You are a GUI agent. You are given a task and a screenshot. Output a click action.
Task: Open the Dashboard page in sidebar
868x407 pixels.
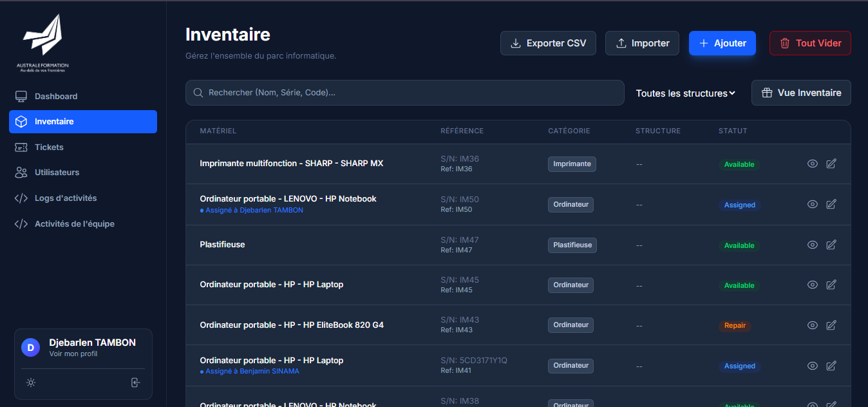(x=83, y=96)
